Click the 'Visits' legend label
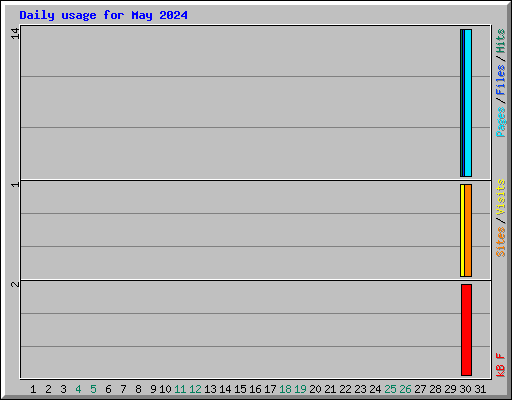This screenshot has height=400, width=512. pyautogui.click(x=500, y=197)
